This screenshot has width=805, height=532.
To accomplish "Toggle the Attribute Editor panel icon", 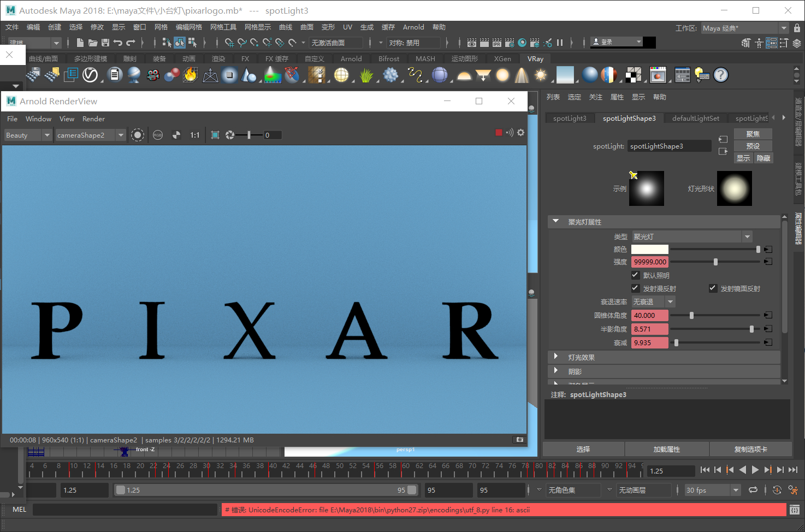I will point(772,43).
